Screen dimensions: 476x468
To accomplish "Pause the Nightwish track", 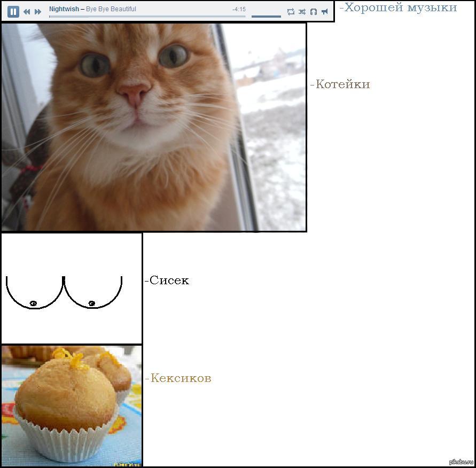I will 13,11.
